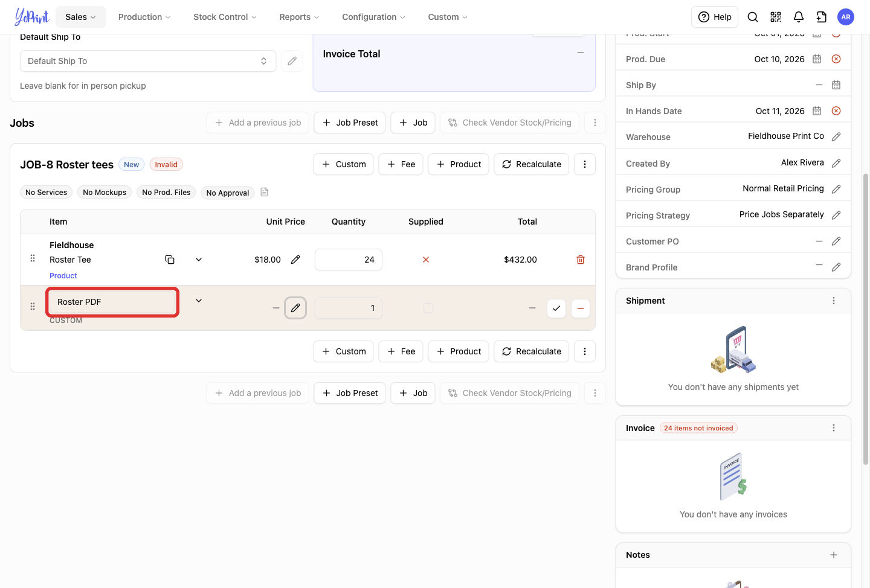Image resolution: width=870 pixels, height=588 pixels.
Task: Open the Default Ship To dropdown
Action: click(148, 61)
